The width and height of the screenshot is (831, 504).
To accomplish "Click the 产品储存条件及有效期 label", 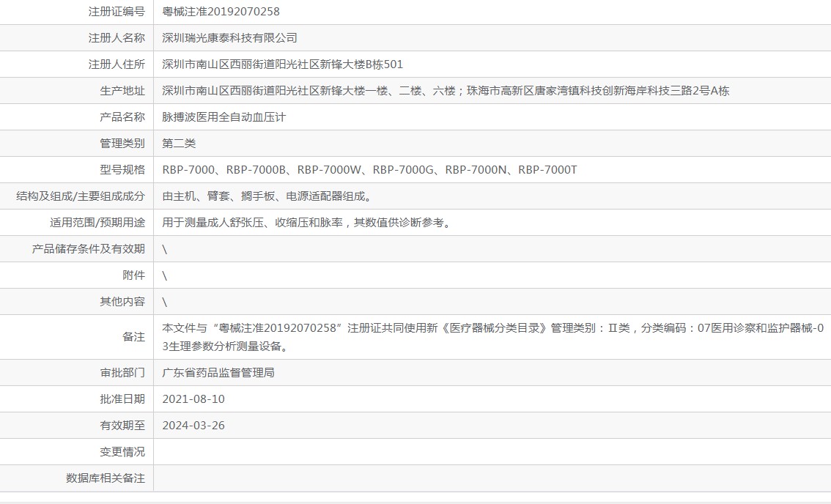I will [89, 249].
